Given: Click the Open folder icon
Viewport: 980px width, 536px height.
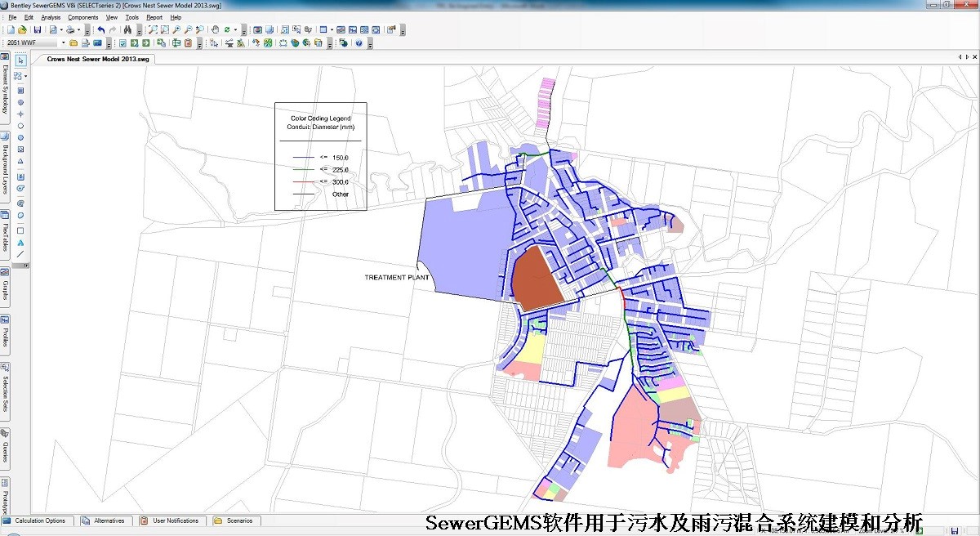Looking at the screenshot, I should [x=22, y=29].
